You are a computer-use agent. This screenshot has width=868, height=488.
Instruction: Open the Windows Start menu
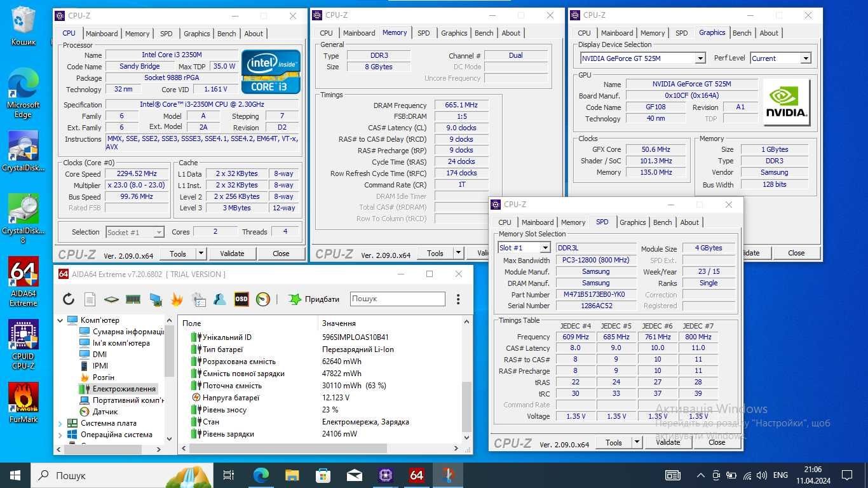tap(15, 475)
